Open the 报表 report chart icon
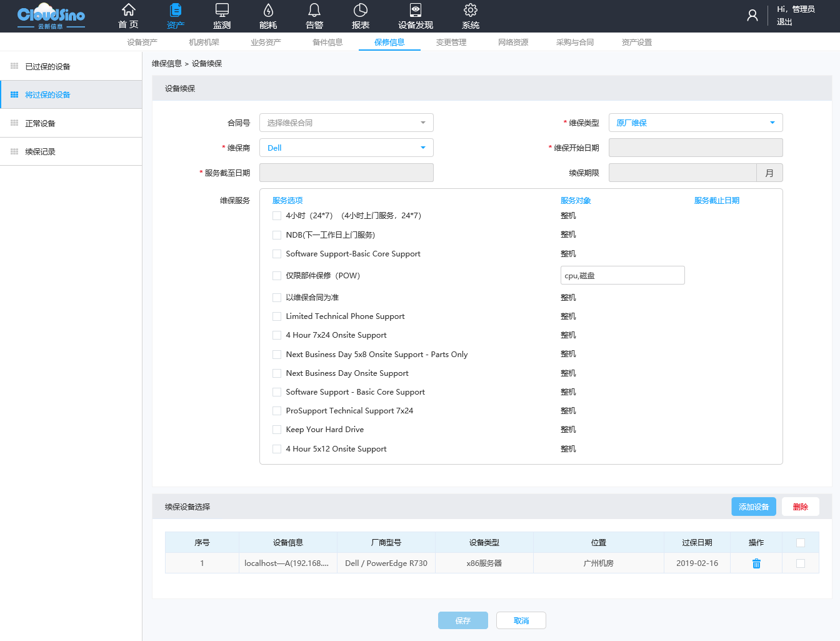 click(361, 11)
